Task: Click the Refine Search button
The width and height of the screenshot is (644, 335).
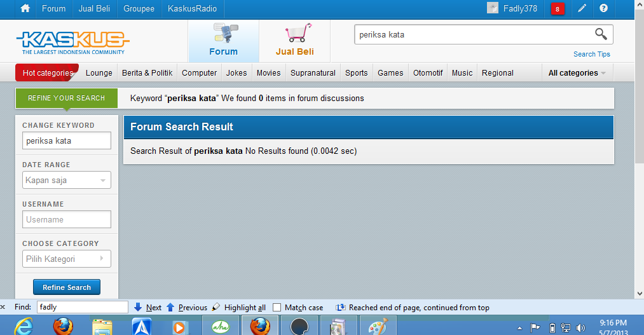Action: pos(67,287)
